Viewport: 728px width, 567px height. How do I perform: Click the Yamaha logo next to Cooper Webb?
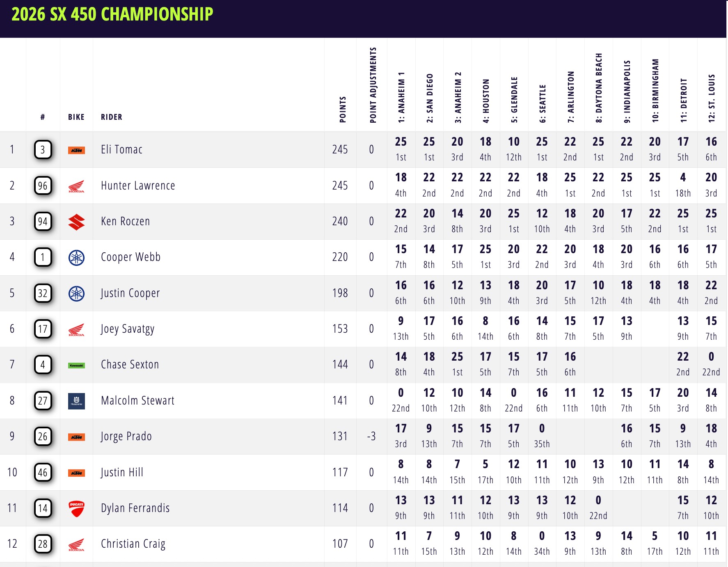pos(76,258)
